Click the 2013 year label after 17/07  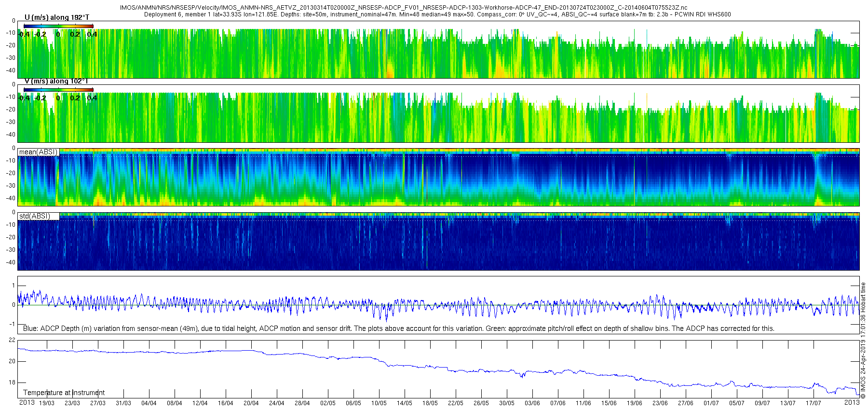(x=852, y=403)
